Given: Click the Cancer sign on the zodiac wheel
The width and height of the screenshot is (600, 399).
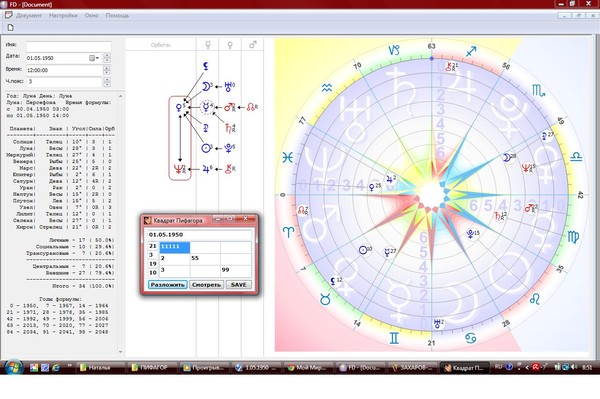Looking at the screenshot, I should click(471, 338).
